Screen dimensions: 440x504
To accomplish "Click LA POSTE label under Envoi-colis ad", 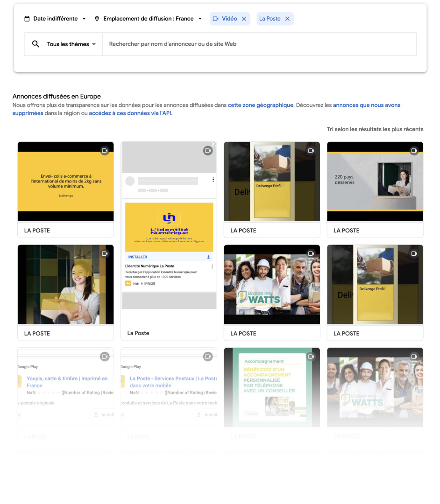I will (37, 231).
